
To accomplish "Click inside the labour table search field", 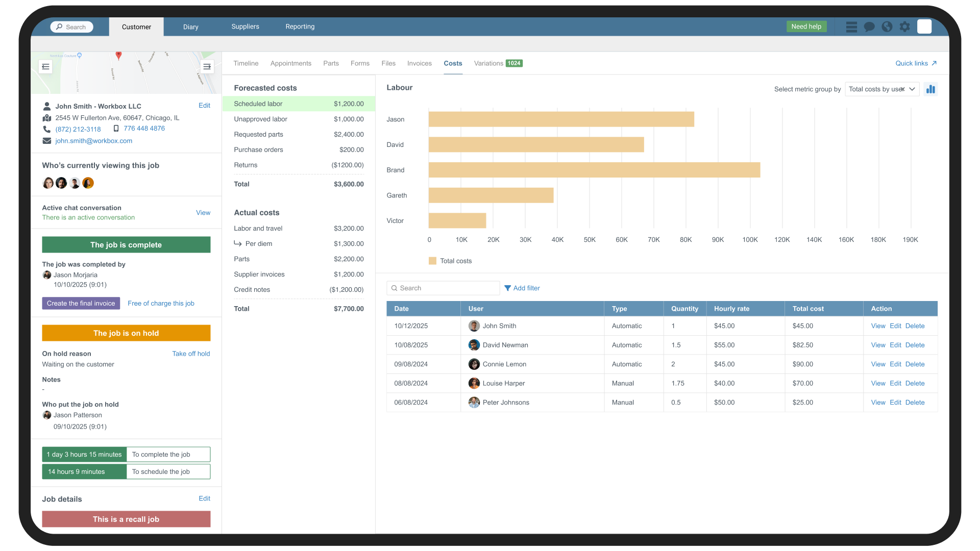I will coord(443,288).
